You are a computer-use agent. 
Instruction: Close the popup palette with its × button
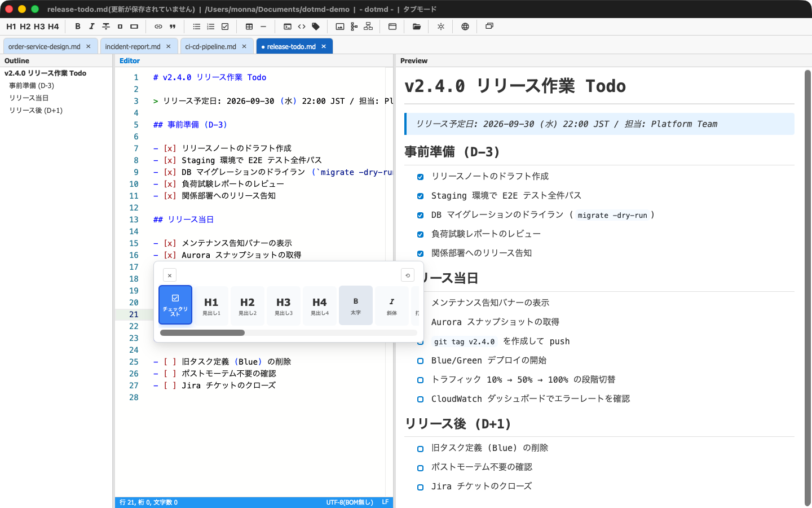point(170,275)
